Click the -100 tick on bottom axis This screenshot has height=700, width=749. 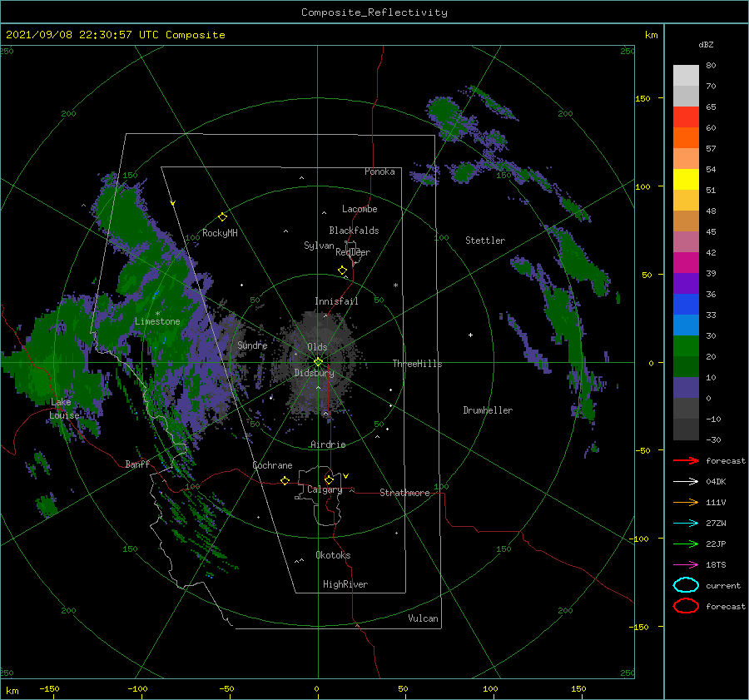point(137,688)
